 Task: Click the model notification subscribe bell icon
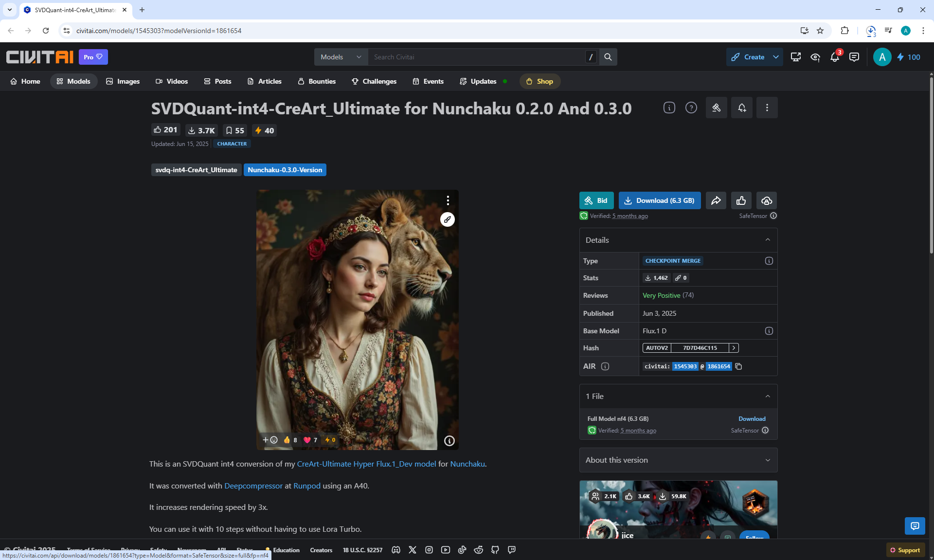pos(741,108)
